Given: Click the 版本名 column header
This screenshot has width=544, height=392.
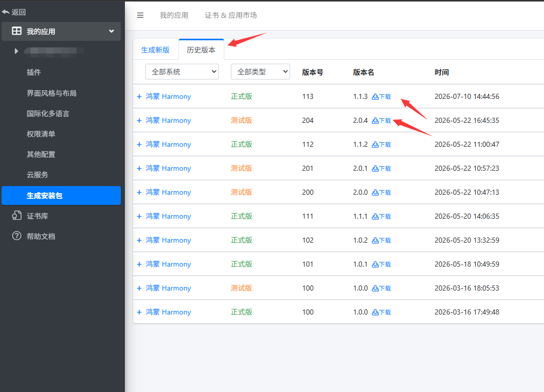Looking at the screenshot, I should click(x=364, y=72).
